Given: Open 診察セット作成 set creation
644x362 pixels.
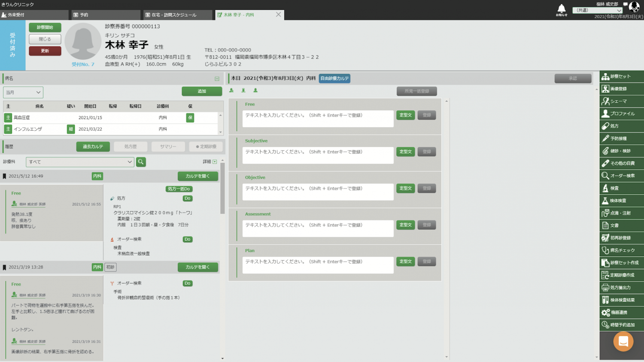Looking at the screenshot, I should pos(622,263).
